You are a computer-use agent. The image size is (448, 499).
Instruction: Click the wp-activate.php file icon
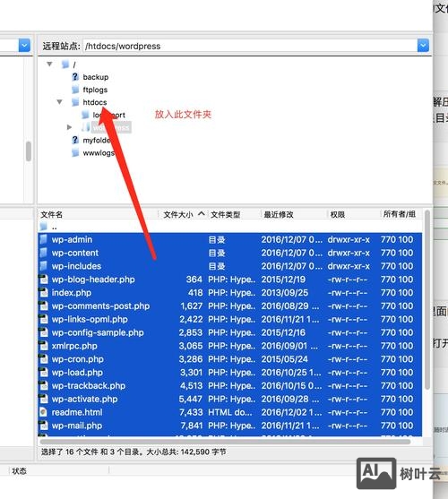(44, 399)
